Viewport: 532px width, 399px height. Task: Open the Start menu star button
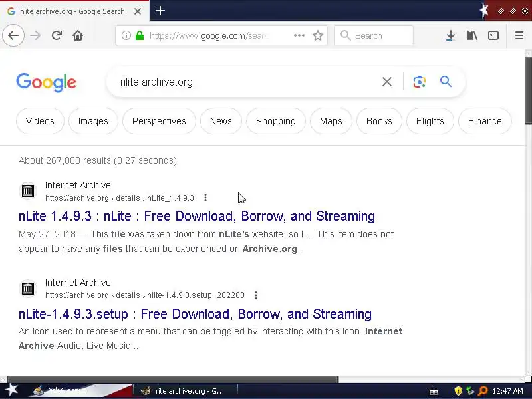point(11,390)
